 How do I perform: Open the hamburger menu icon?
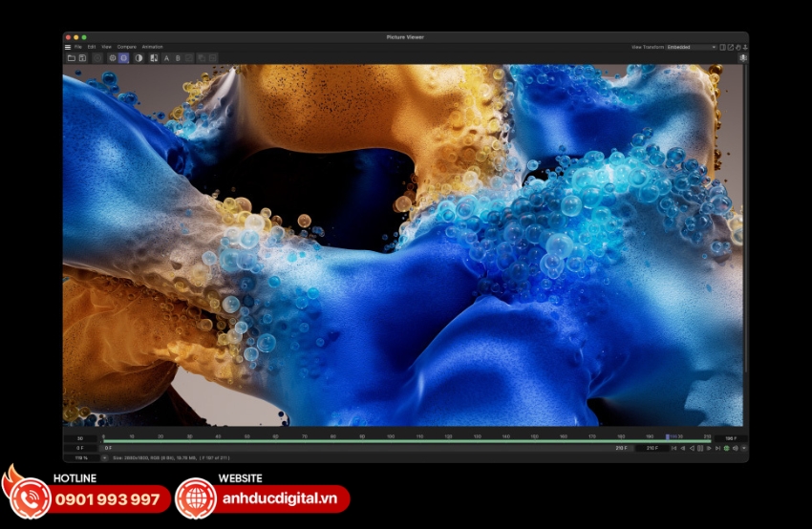click(x=68, y=47)
